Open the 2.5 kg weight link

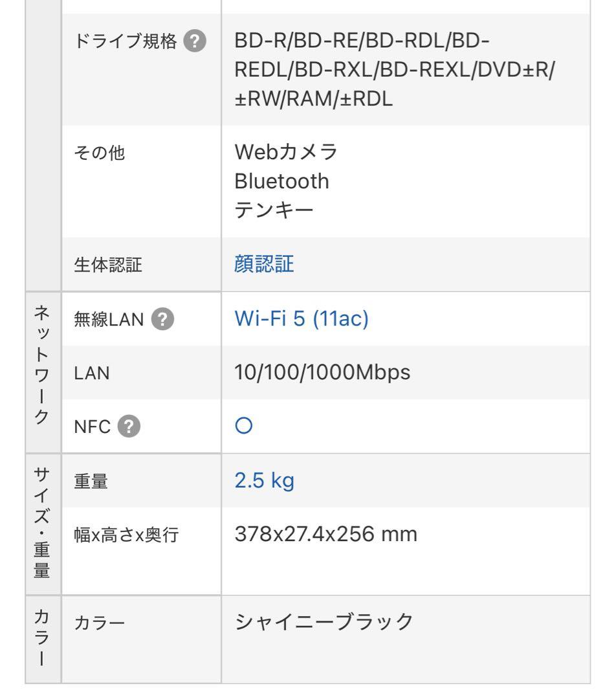(x=263, y=480)
